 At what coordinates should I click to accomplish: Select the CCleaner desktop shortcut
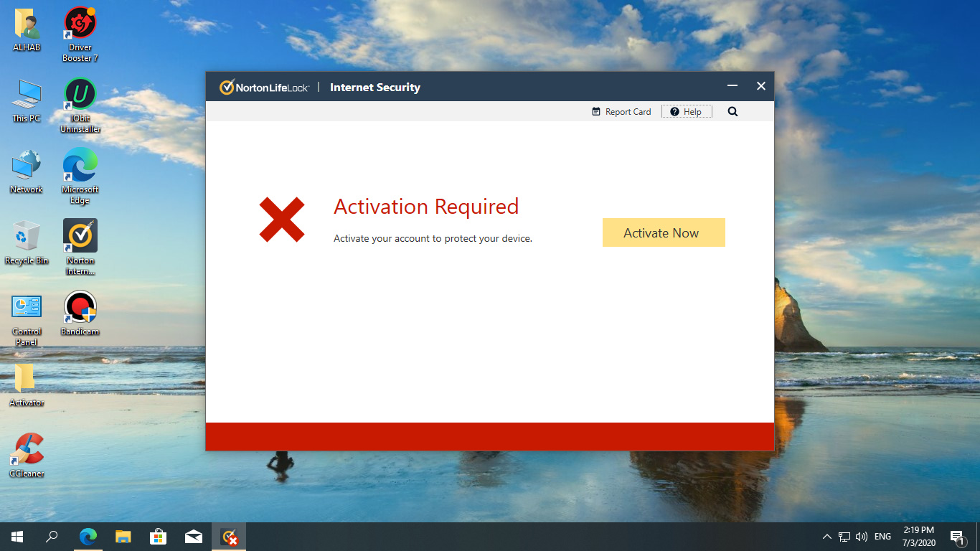coord(27,456)
